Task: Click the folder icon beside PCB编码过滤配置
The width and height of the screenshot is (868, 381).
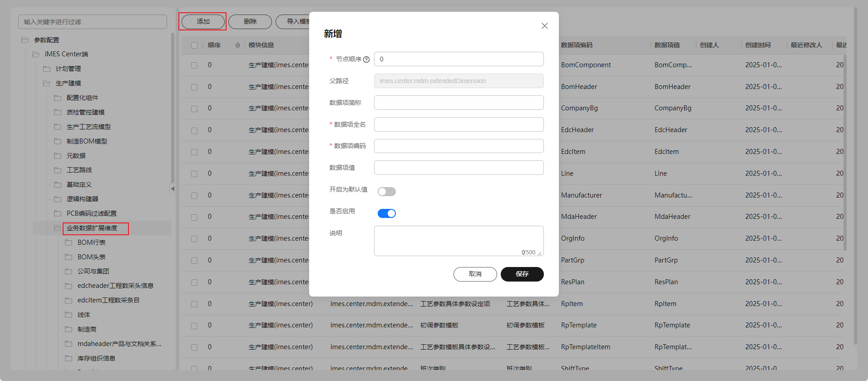Action: click(58, 213)
